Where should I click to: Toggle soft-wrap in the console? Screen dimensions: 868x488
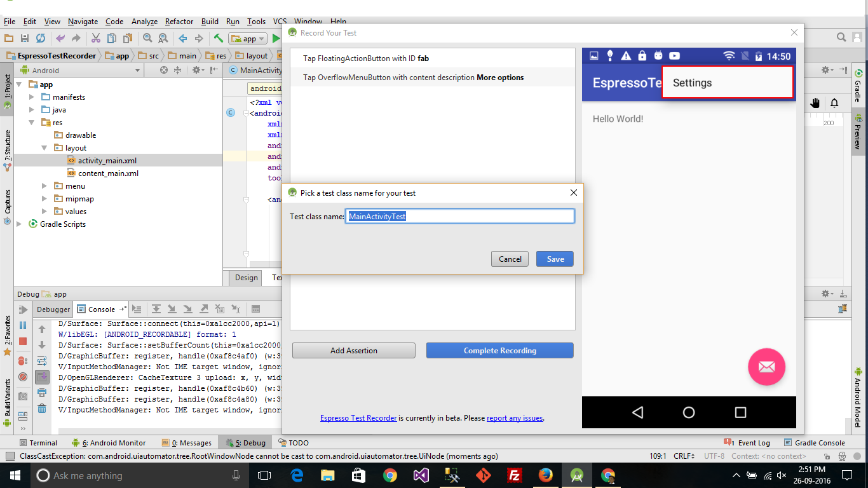point(42,361)
